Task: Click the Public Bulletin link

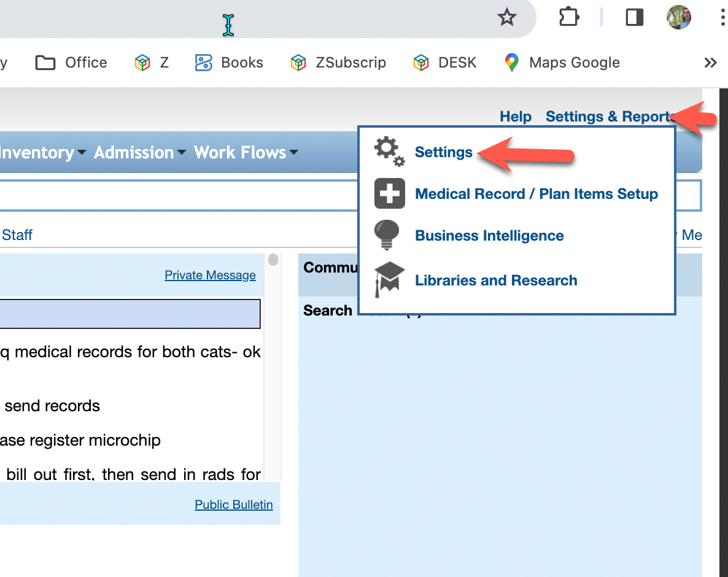Action: [x=233, y=505]
